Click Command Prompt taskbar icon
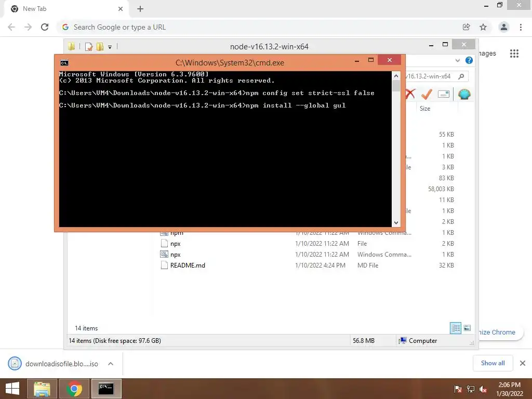The height and width of the screenshot is (399, 532). point(106,389)
